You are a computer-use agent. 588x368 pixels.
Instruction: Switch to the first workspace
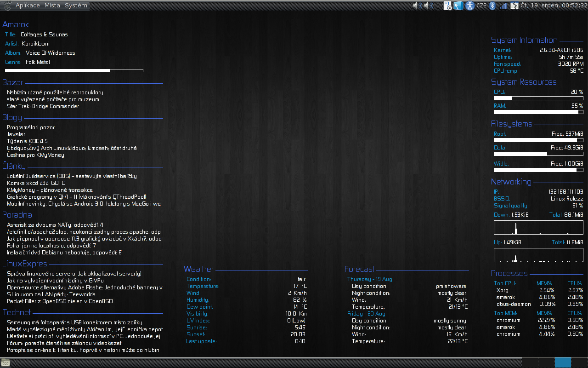click(529, 363)
